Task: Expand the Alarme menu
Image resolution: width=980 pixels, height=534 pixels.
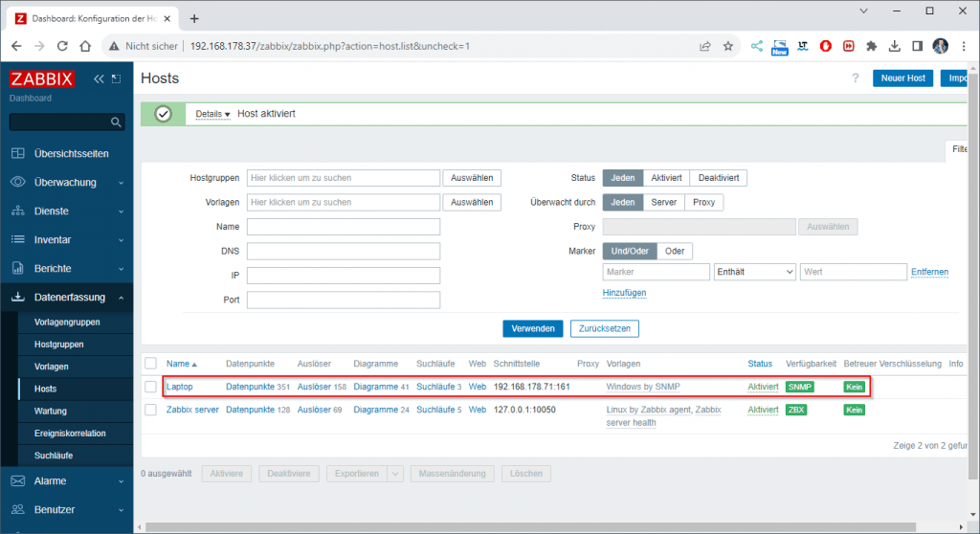Action: click(67, 481)
